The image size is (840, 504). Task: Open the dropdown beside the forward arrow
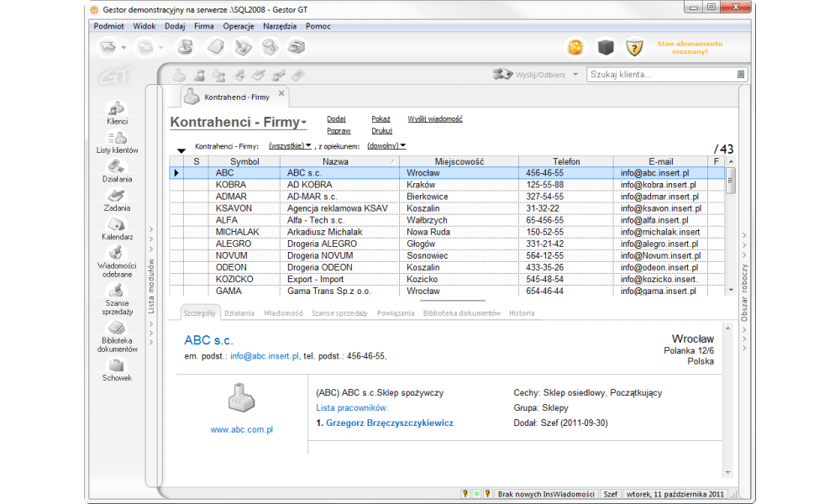[160, 48]
